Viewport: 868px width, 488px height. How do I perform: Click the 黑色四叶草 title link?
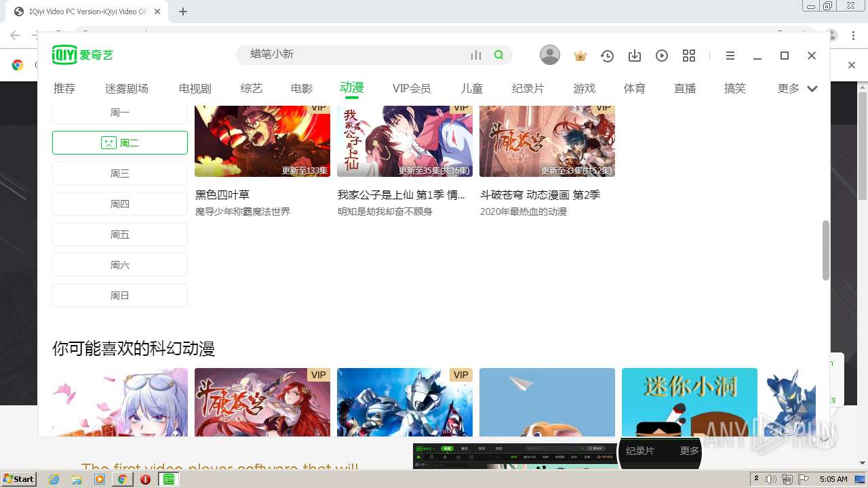pos(222,195)
